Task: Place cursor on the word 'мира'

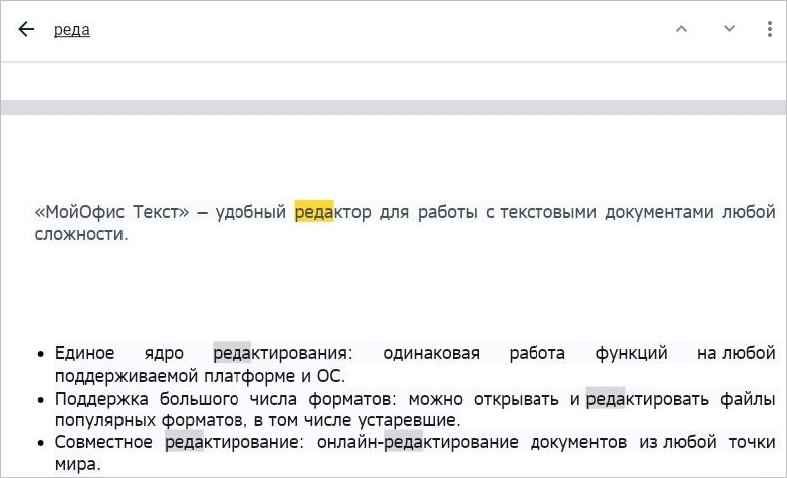Action: (74, 464)
